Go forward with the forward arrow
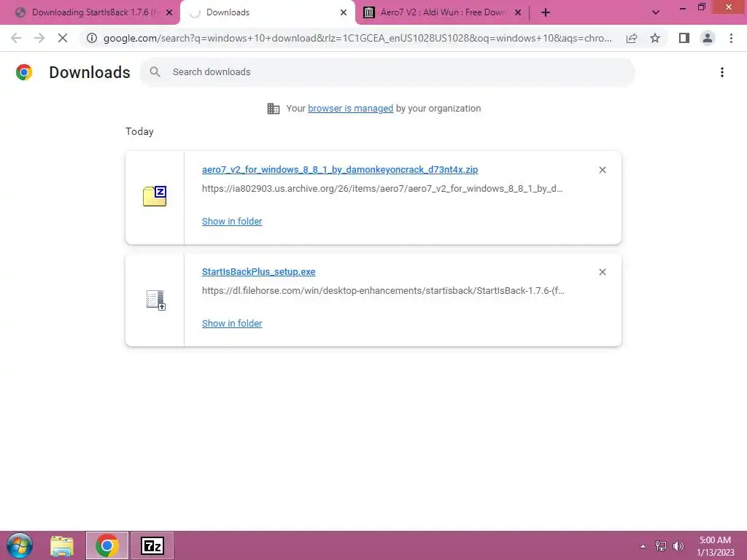747x560 pixels. click(39, 38)
